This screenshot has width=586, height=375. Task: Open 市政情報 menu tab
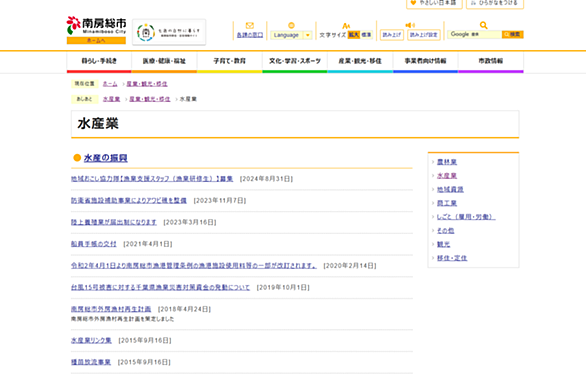pyautogui.click(x=491, y=62)
